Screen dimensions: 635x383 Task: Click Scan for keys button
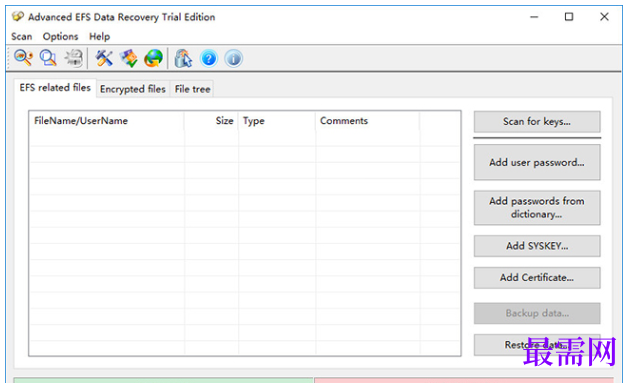[537, 121]
